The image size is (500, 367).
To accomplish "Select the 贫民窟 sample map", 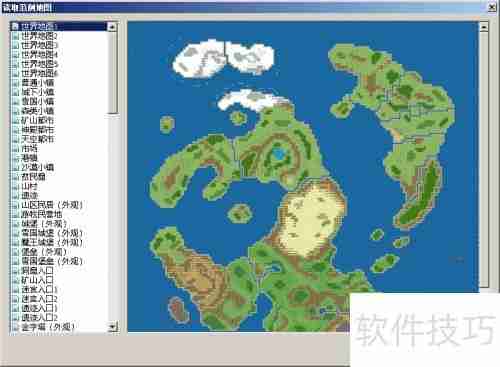I will [x=33, y=176].
